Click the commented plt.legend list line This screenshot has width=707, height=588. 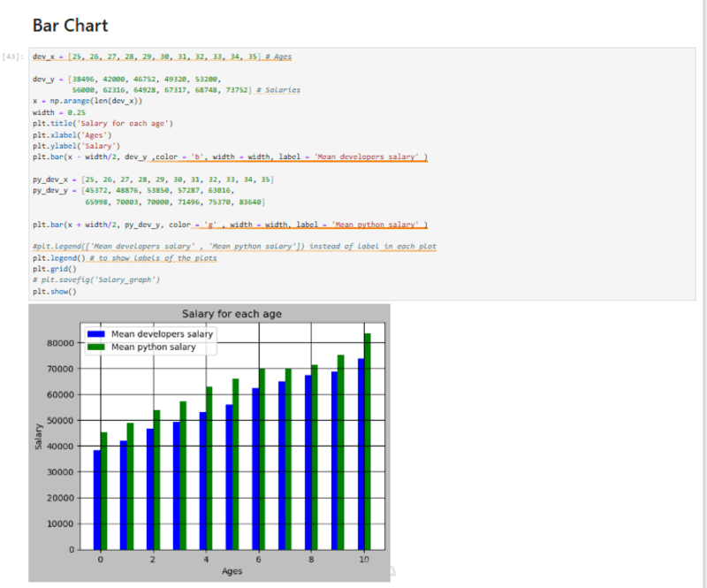point(234,247)
